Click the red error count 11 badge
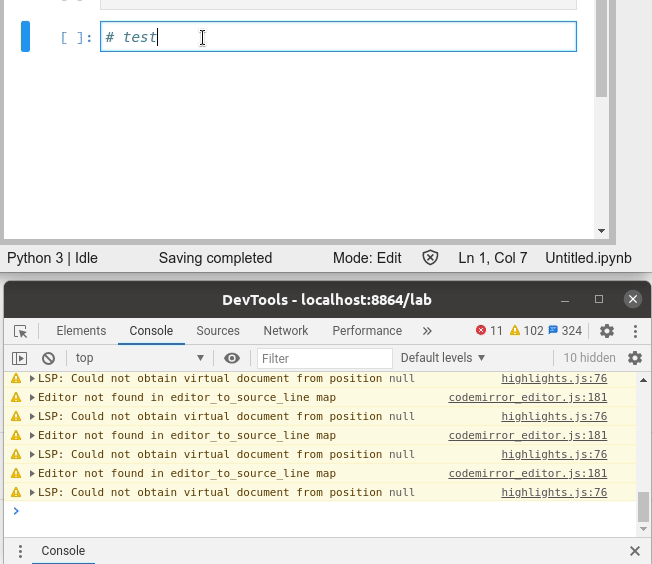 (x=489, y=331)
